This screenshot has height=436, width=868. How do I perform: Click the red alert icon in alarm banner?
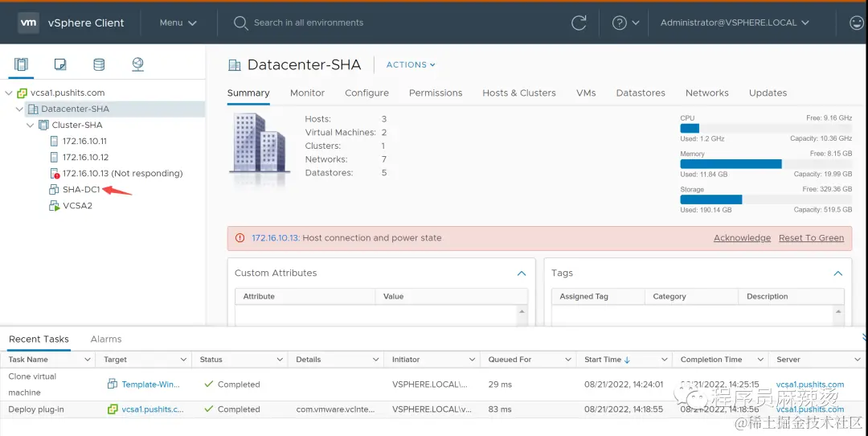pyautogui.click(x=240, y=237)
